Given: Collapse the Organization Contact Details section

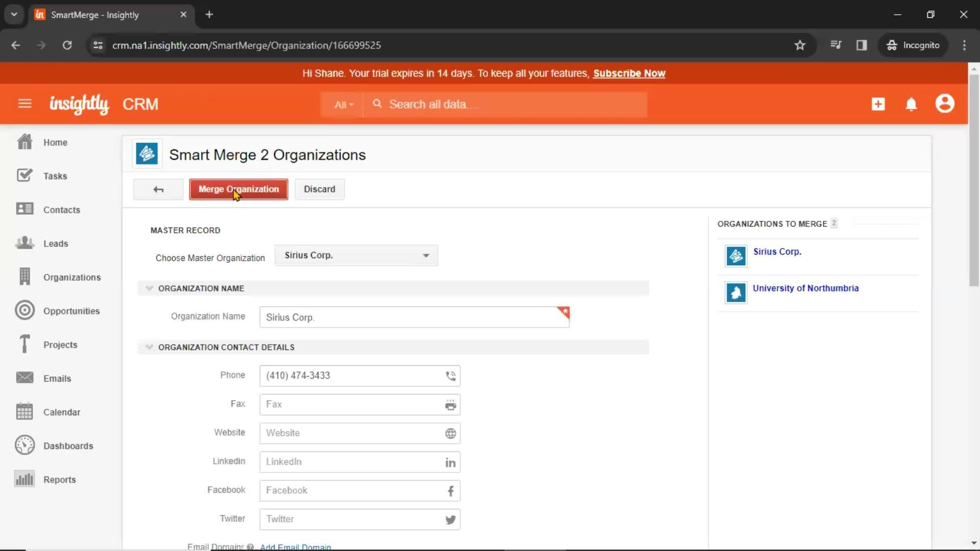Looking at the screenshot, I should (149, 347).
